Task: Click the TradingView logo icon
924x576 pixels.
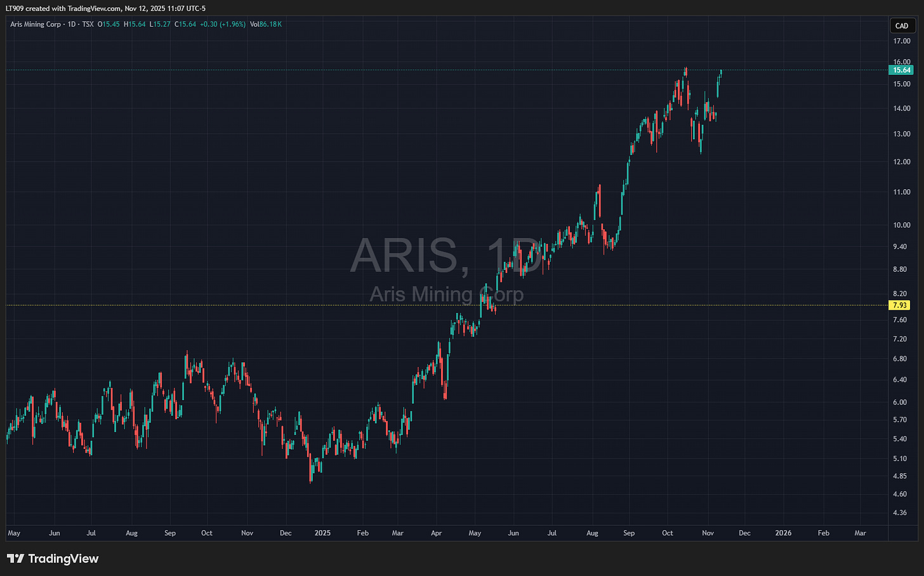Action: (x=15, y=559)
